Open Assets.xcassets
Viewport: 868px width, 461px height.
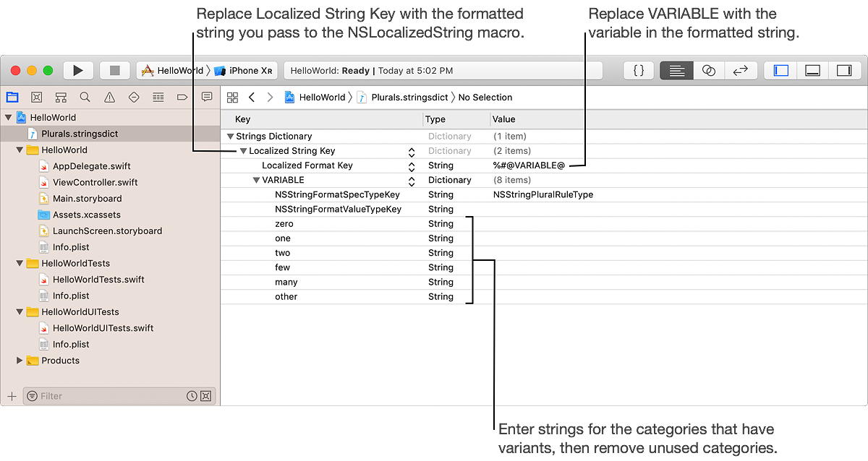pyautogui.click(x=87, y=215)
